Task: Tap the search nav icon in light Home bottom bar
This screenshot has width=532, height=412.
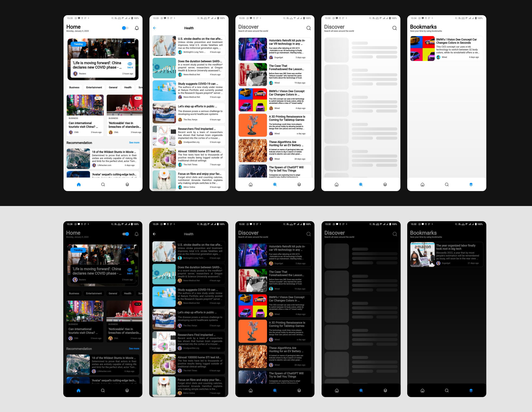Action: (x=103, y=185)
